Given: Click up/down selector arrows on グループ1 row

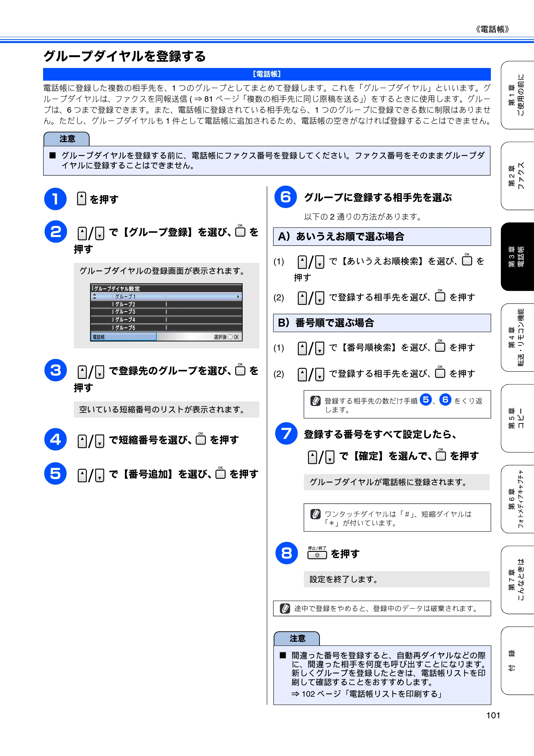Looking at the screenshot, I should click(95, 296).
